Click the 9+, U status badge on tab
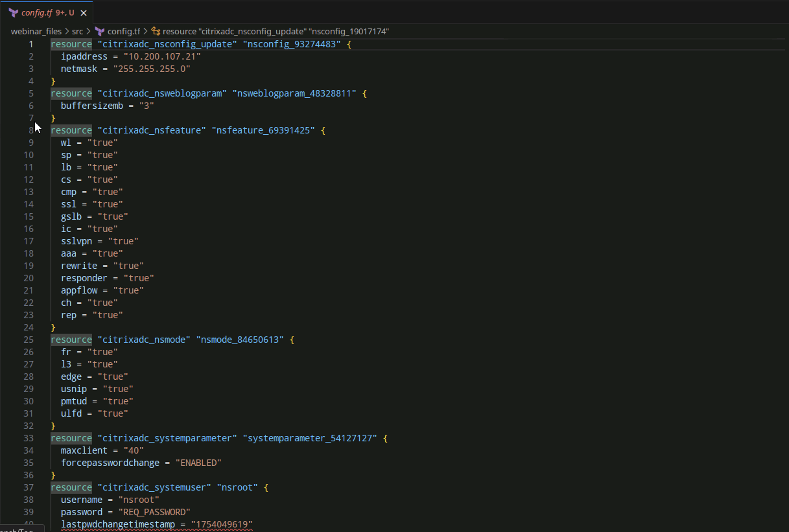Image resolution: width=789 pixels, height=532 pixels. point(65,13)
